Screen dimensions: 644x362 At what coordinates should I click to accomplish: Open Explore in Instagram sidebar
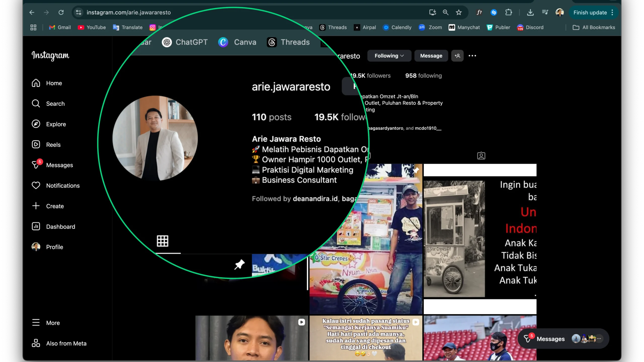[x=49, y=124]
